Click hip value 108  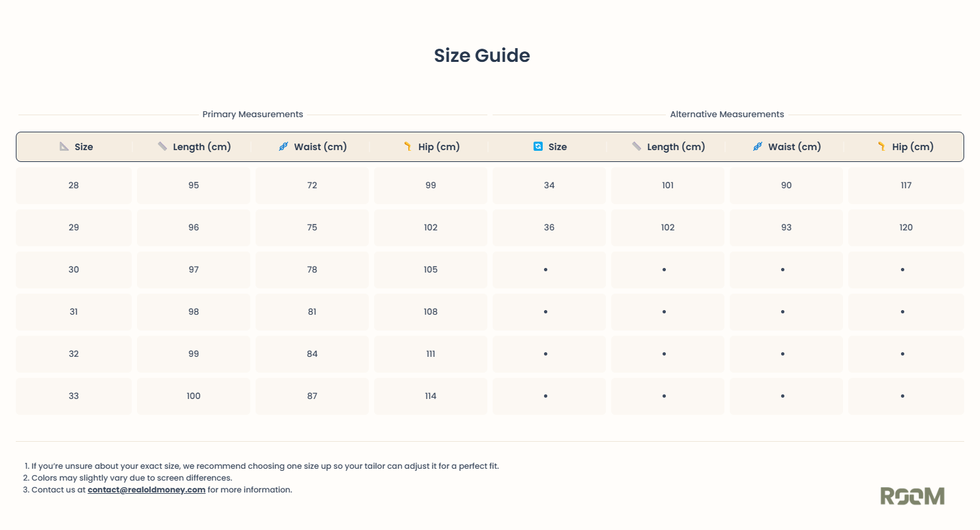[431, 312]
